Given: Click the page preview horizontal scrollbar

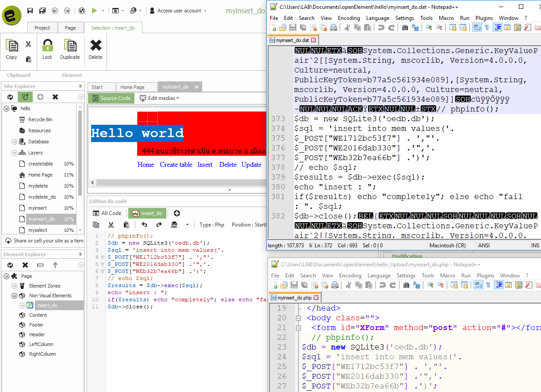Looking at the screenshot, I should click(177, 182).
